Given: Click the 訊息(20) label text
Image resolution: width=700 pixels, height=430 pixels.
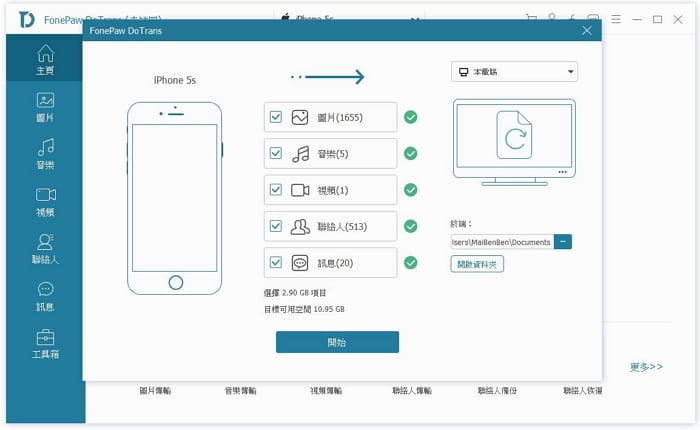Looking at the screenshot, I should pyautogui.click(x=335, y=263).
